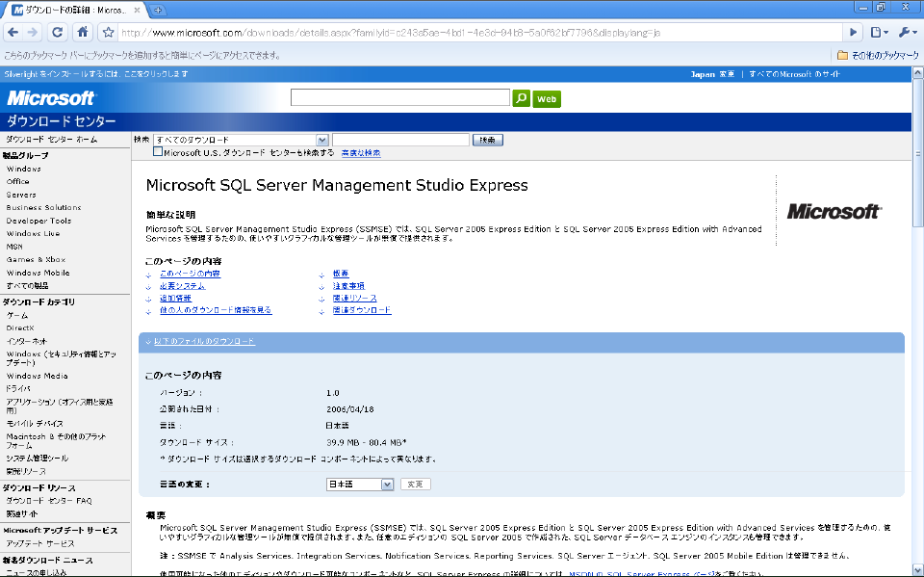
Task: Click arrow icon beside 関連ダウンロード link
Action: (321, 311)
